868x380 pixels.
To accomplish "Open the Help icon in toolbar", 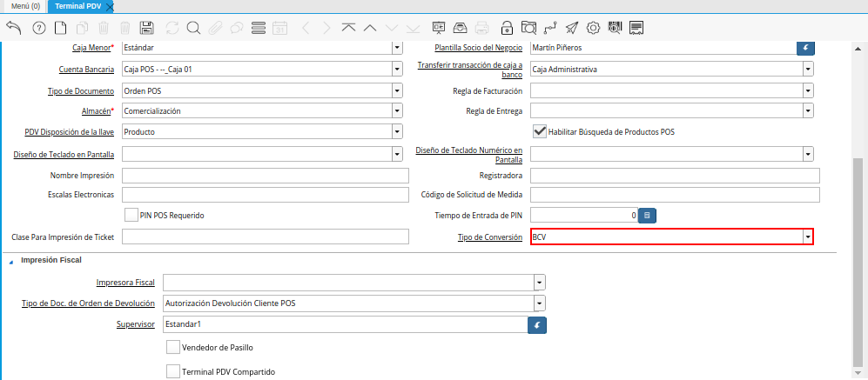I will pos(39,28).
